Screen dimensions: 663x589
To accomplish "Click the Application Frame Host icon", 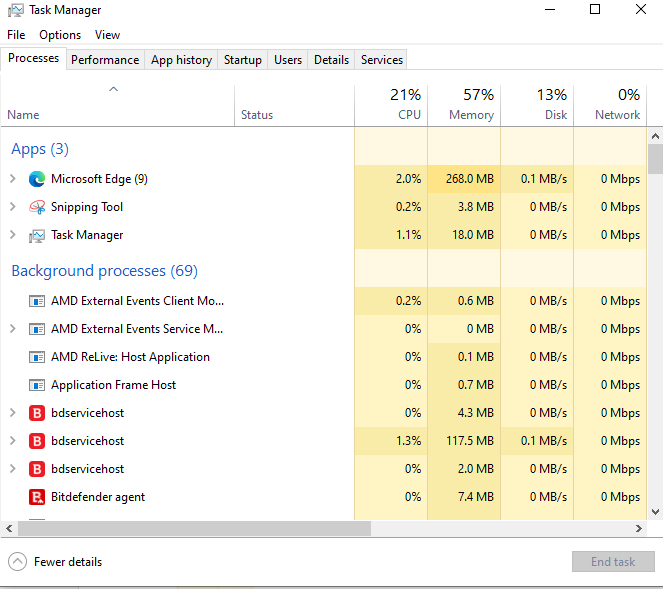I will (37, 385).
